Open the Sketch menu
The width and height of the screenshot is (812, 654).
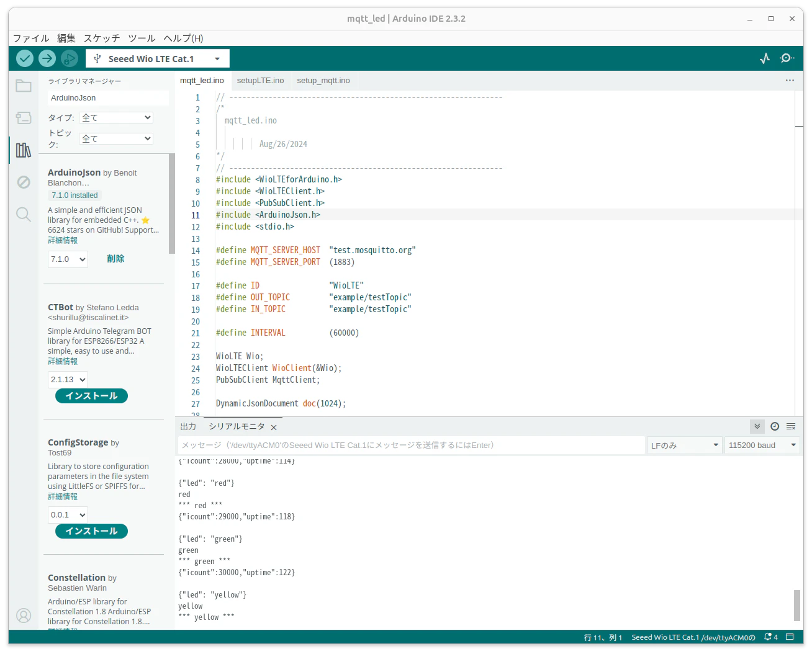point(102,38)
